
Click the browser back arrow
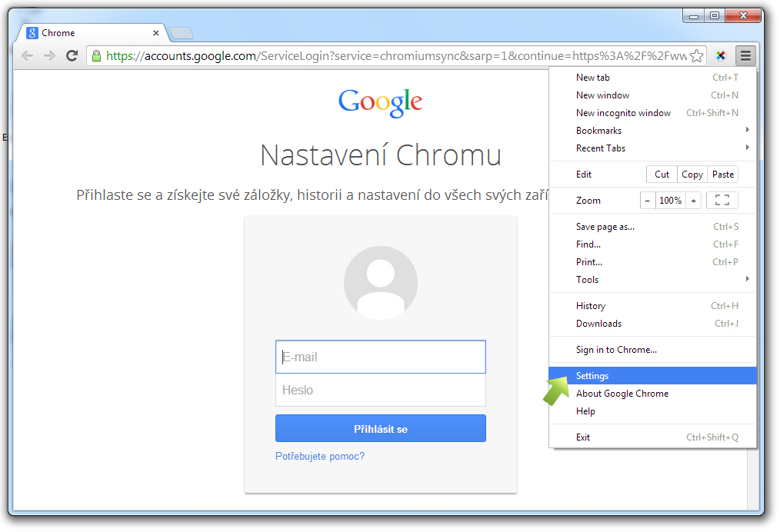coord(28,55)
